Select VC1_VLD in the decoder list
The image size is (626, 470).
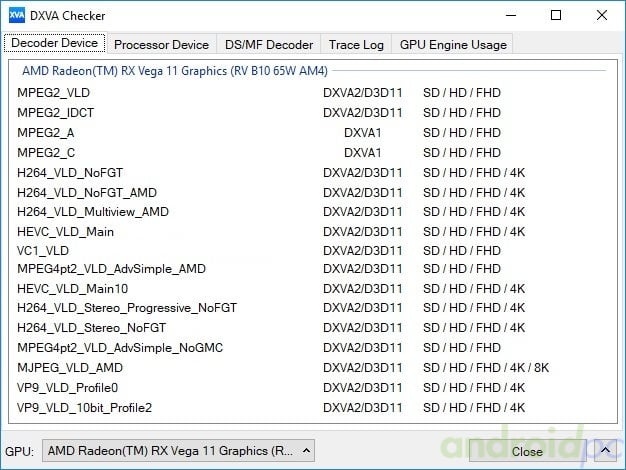tap(43, 251)
